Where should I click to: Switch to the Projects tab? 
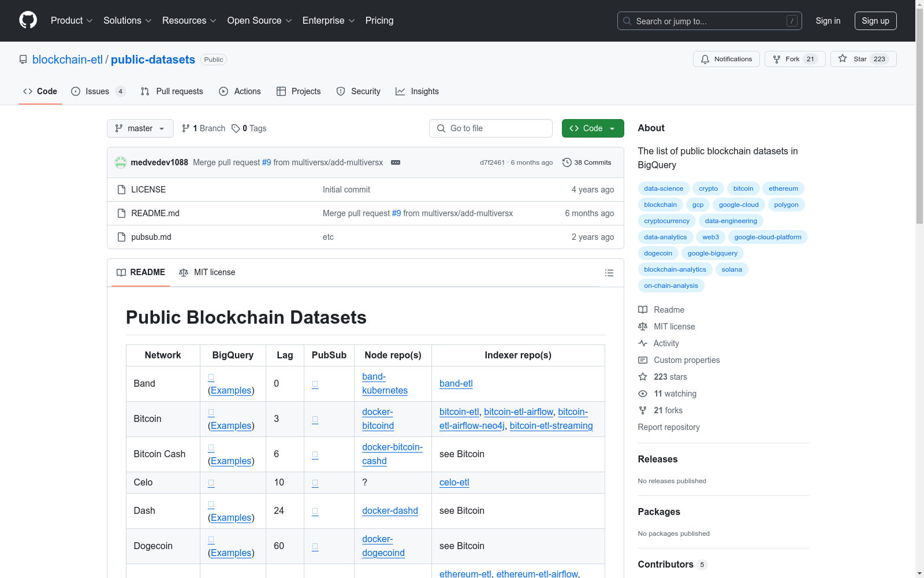point(299,91)
